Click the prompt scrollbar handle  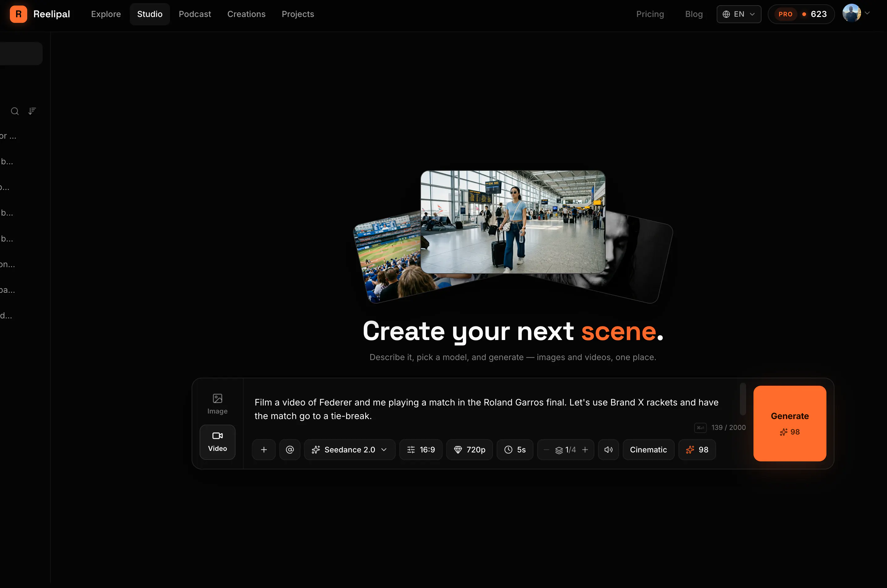tap(743, 399)
